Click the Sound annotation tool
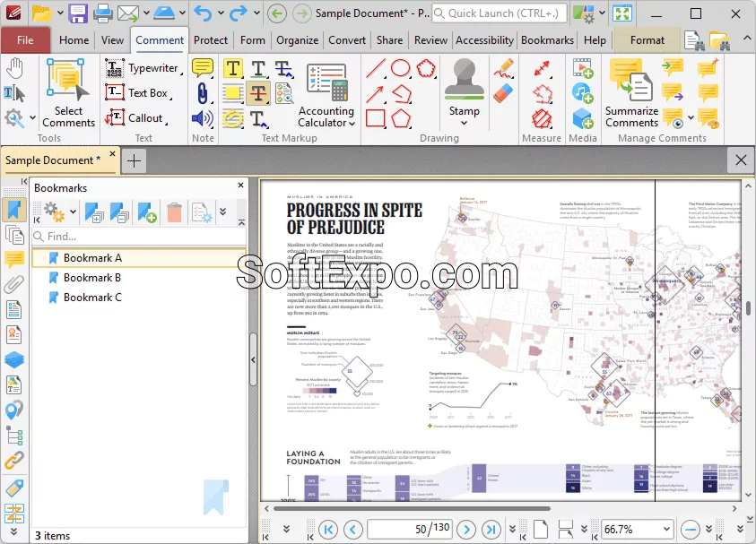The image size is (756, 544). (203, 117)
